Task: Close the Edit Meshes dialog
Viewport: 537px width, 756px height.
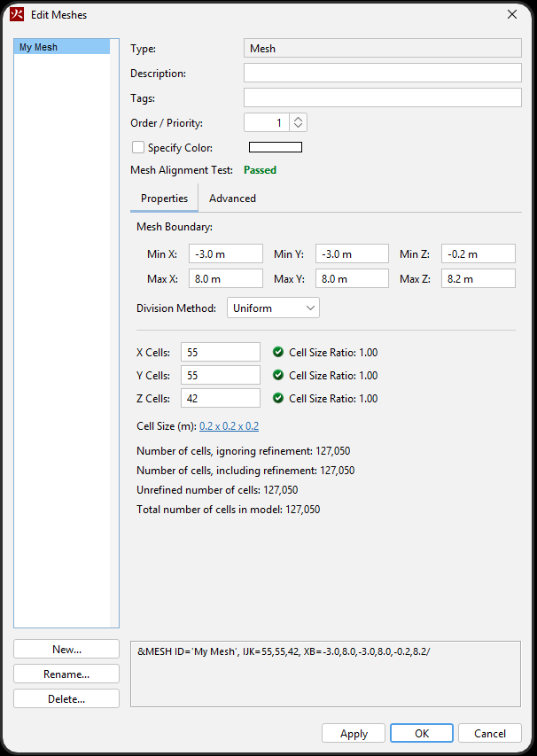Action: point(512,14)
